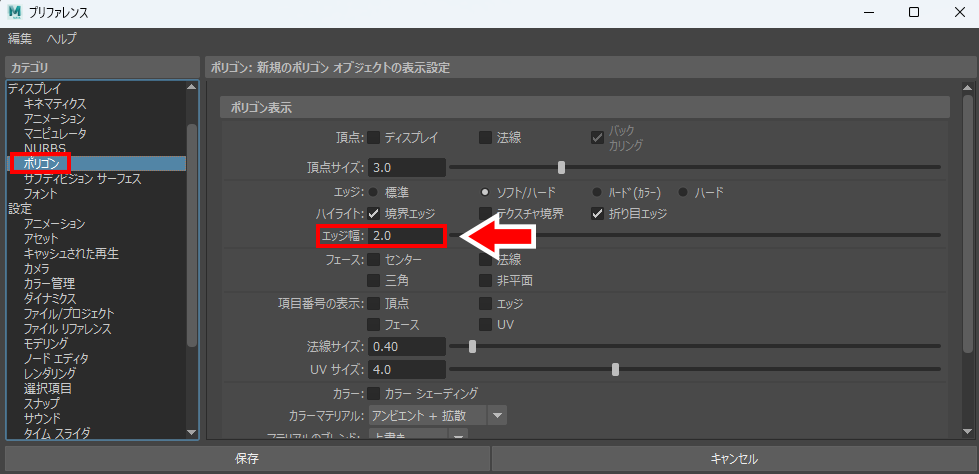Open the ヘルプ menu
This screenshot has width=979, height=474.
point(61,39)
